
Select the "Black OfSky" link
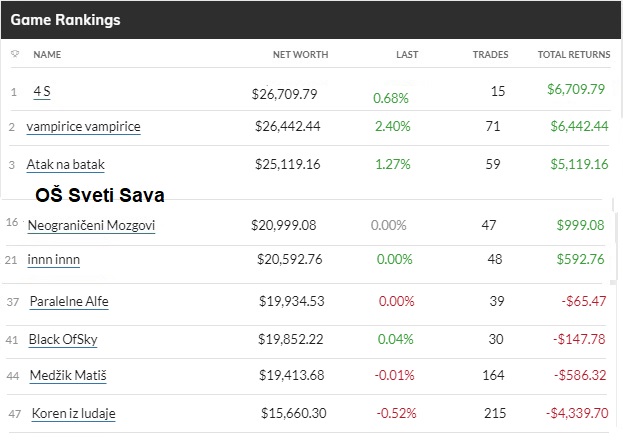(63, 340)
